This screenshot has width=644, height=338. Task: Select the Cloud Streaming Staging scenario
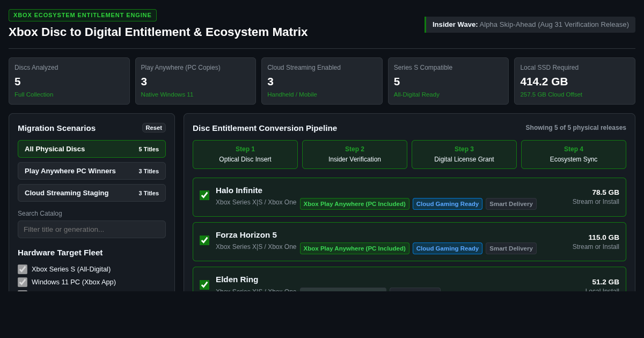point(92,193)
